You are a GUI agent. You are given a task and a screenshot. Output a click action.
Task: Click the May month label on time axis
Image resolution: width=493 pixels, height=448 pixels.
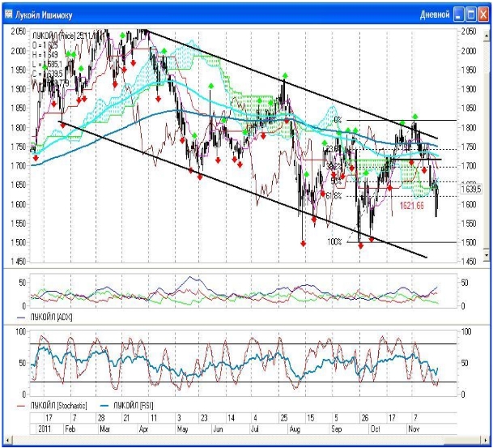pos(183,429)
